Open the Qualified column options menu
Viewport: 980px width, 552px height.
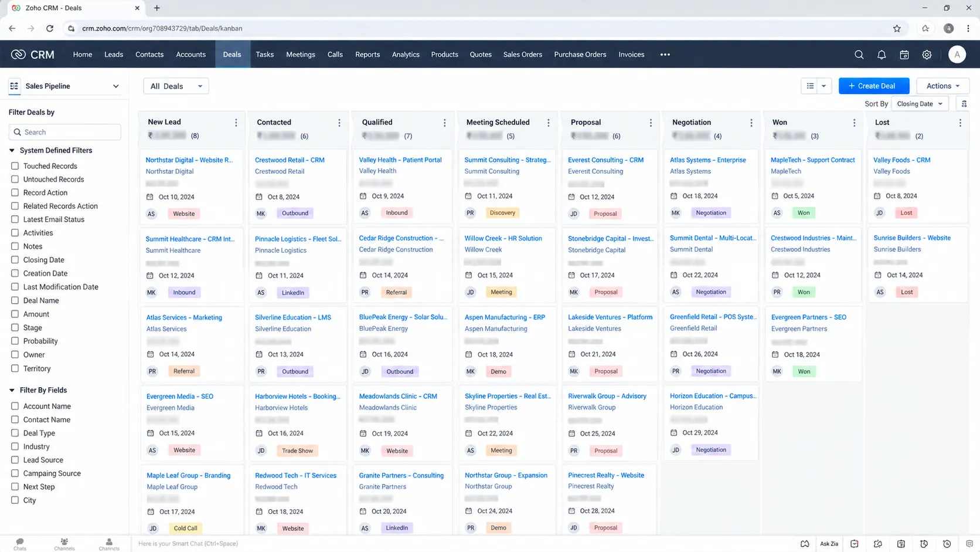point(444,123)
